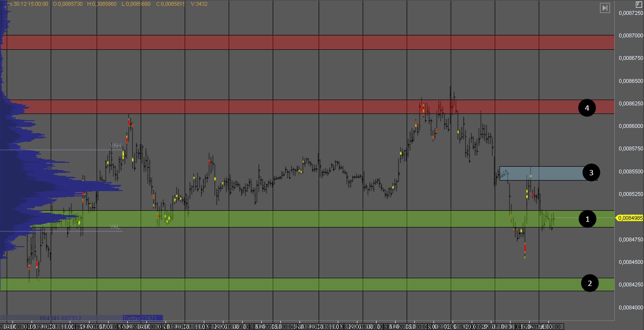The height and width of the screenshot is (330, 644).
Task: Click the 0,0084000 label on the price axis
Action: [630, 307]
